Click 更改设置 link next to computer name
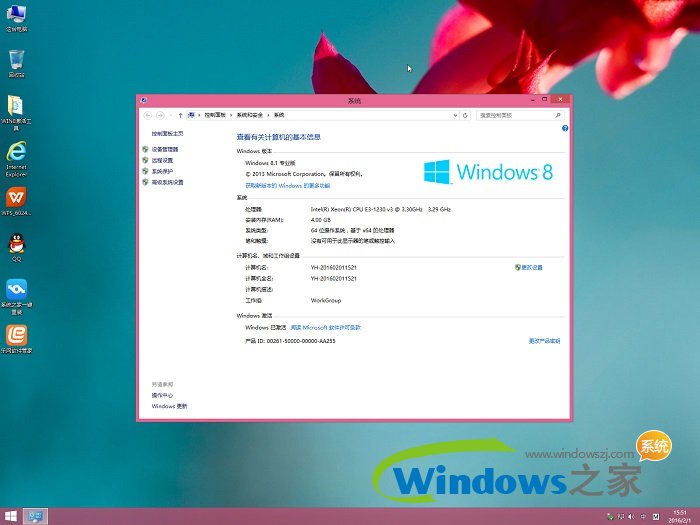 pos(530,268)
